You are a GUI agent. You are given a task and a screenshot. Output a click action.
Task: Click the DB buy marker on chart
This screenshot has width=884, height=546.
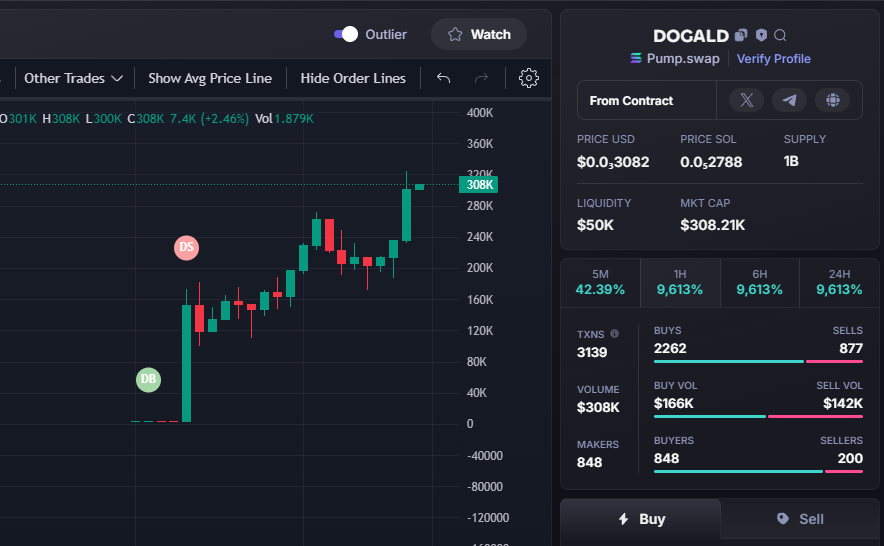click(x=148, y=379)
